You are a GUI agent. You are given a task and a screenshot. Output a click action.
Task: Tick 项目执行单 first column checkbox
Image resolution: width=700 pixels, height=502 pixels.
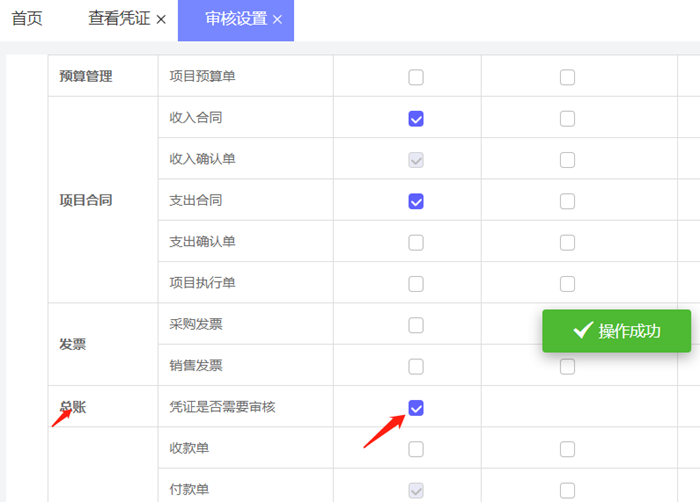tap(416, 284)
